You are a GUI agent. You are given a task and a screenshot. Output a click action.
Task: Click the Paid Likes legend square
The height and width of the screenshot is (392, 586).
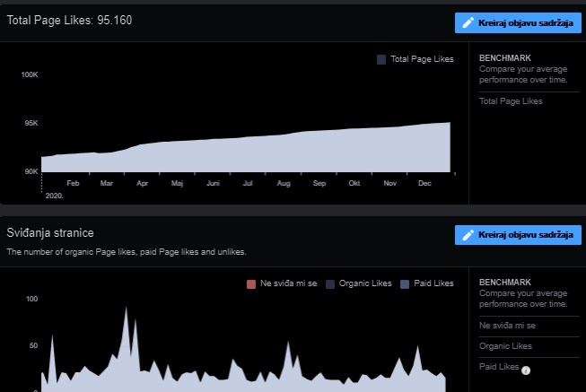tap(404, 283)
